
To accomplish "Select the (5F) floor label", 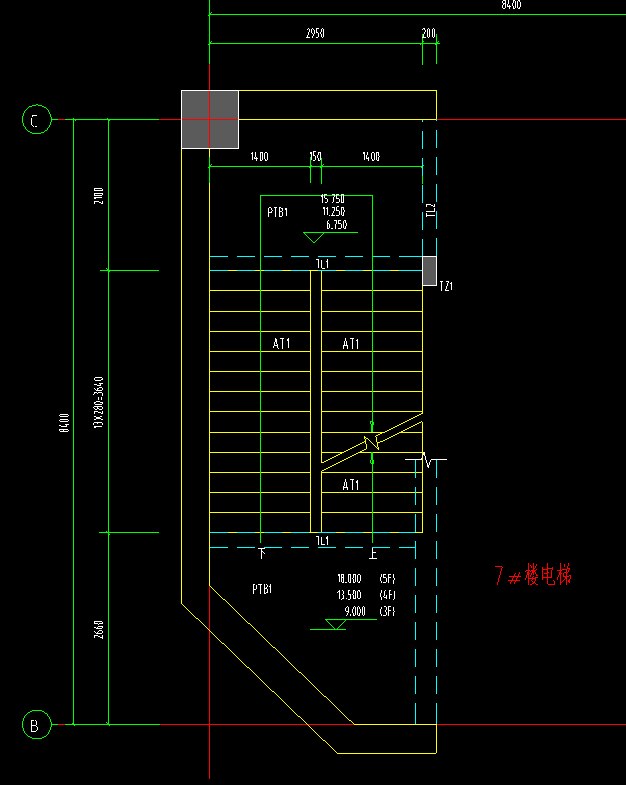I will coord(388,579).
